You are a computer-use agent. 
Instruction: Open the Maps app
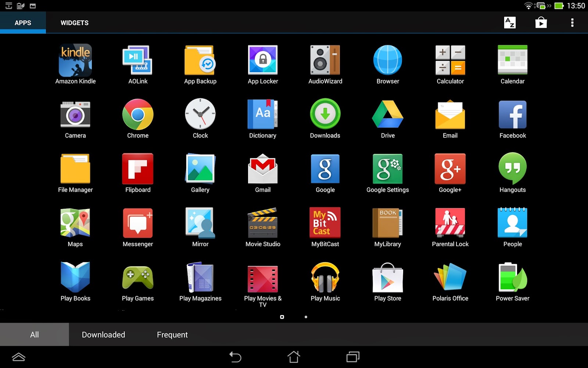click(x=75, y=227)
